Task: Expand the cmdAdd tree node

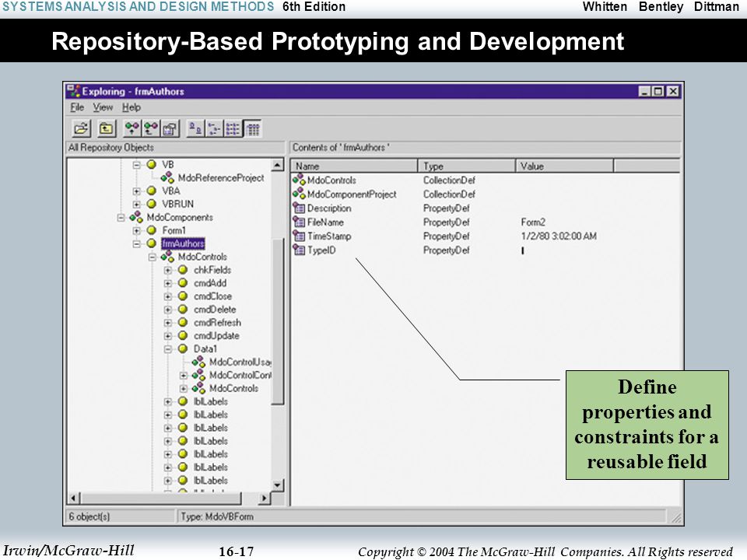Action: coord(168,283)
